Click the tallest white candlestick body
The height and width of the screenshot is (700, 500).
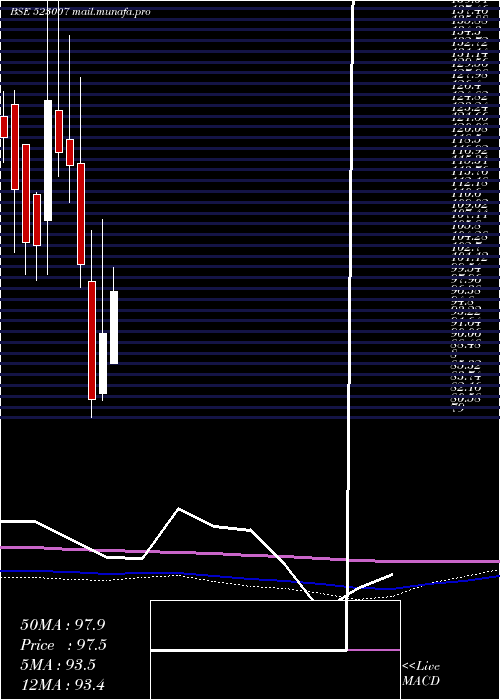point(48,160)
